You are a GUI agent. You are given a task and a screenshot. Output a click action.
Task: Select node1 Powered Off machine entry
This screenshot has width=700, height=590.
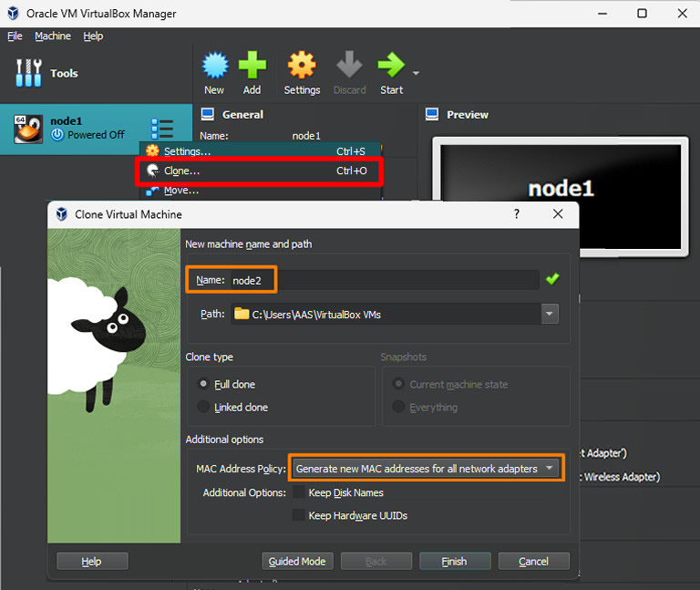click(96, 129)
